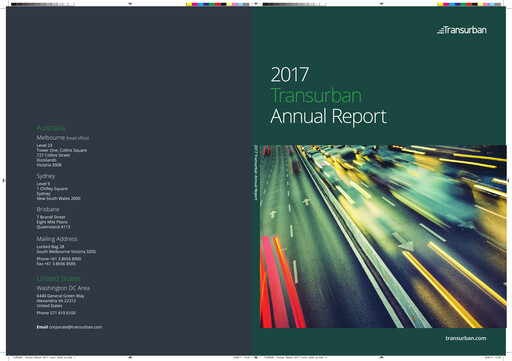
Task: Click 'Tower One, Collins Square' line
Action: [x=62, y=150]
